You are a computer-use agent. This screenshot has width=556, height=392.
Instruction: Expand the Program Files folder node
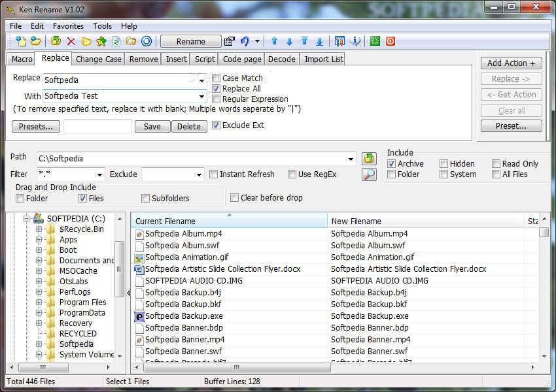click(x=39, y=302)
